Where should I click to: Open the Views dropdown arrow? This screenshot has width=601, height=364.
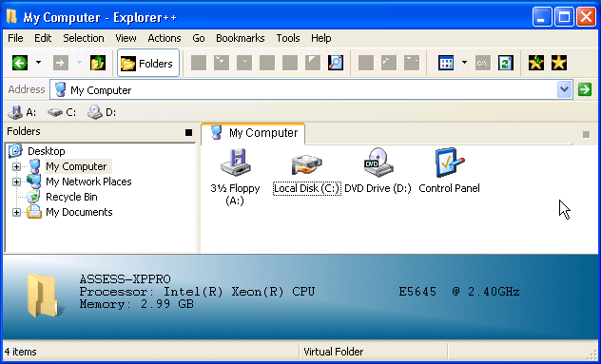pyautogui.click(x=464, y=63)
